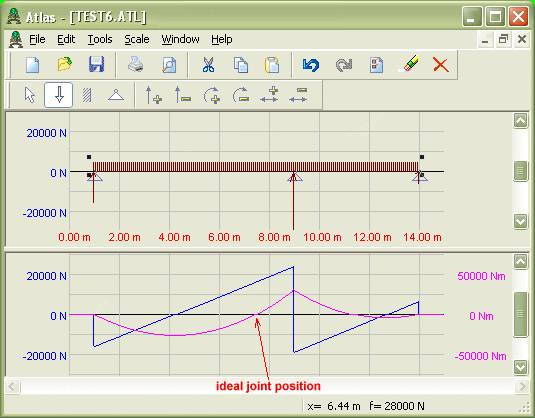Click load panel scroll down arrow
Viewport: 535px width, 418px height.
click(x=520, y=222)
